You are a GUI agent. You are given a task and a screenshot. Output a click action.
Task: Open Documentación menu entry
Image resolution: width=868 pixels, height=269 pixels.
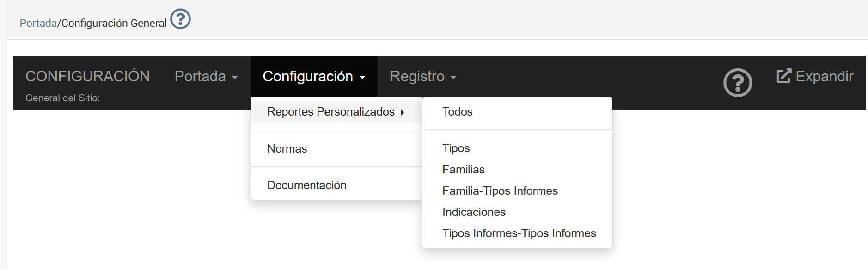pyautogui.click(x=306, y=185)
